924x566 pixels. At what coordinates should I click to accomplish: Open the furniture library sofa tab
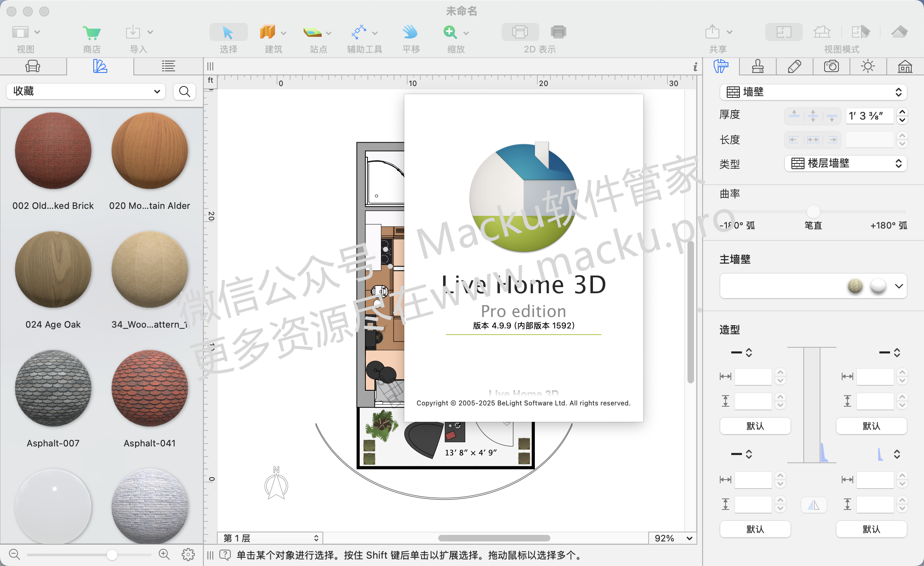[x=33, y=66]
